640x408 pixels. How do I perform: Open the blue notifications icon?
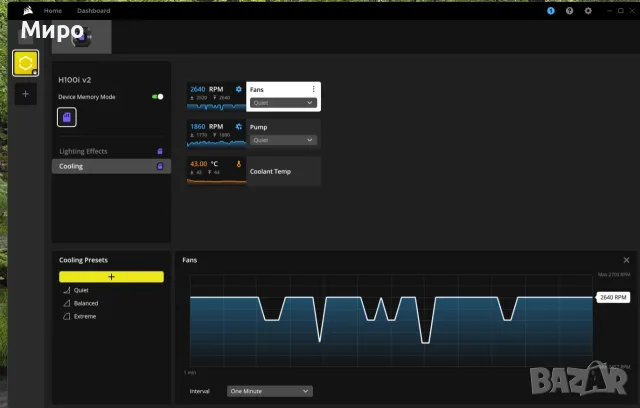pyautogui.click(x=551, y=11)
